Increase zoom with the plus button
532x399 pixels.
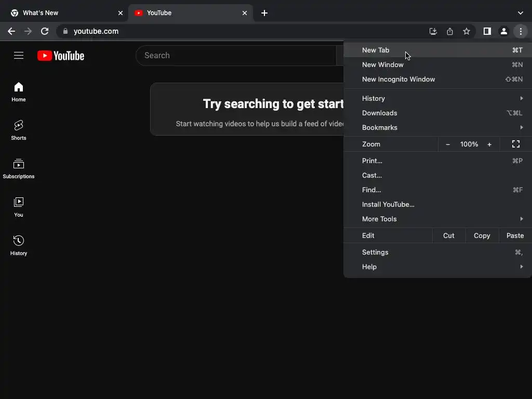click(489, 144)
